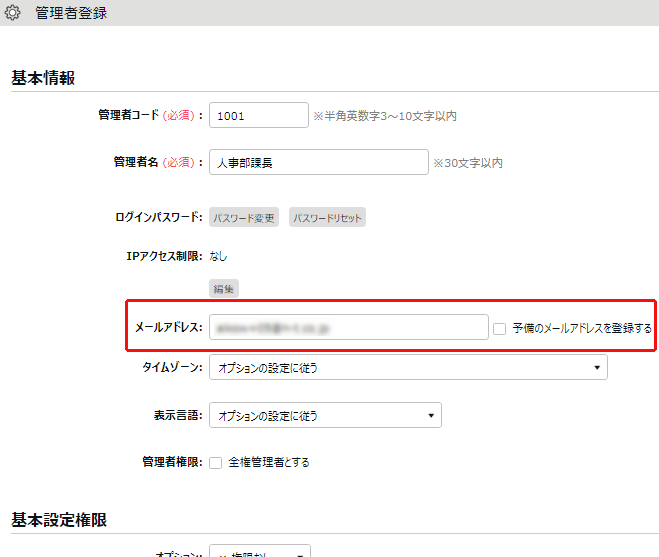Open the オプション permission dropdown
Viewport: 659px width, 557px height.
[260, 551]
